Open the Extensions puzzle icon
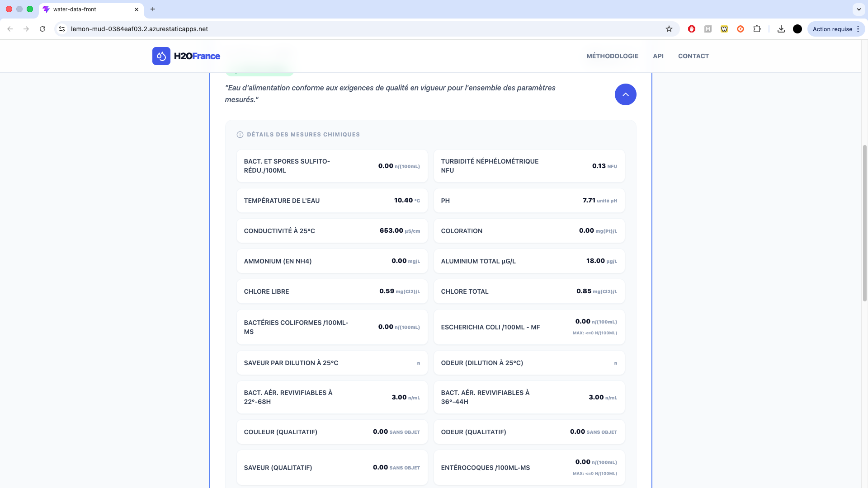The image size is (868, 488). [x=757, y=29]
